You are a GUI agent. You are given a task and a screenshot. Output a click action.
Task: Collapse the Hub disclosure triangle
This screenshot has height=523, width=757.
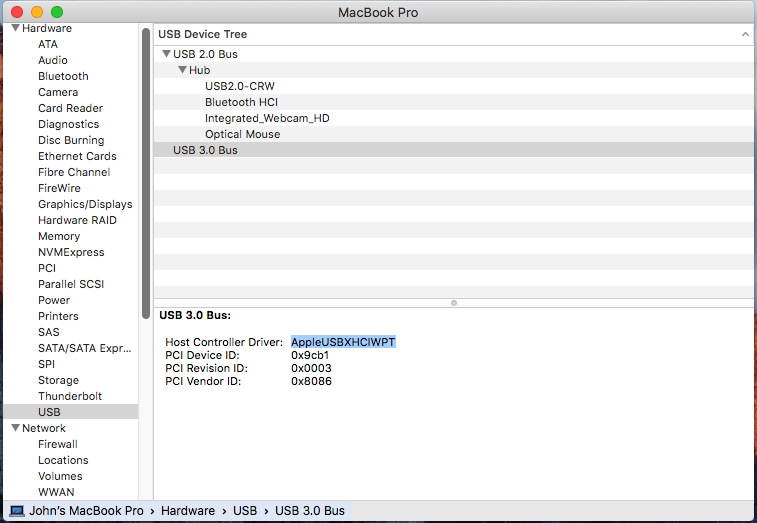(x=182, y=70)
